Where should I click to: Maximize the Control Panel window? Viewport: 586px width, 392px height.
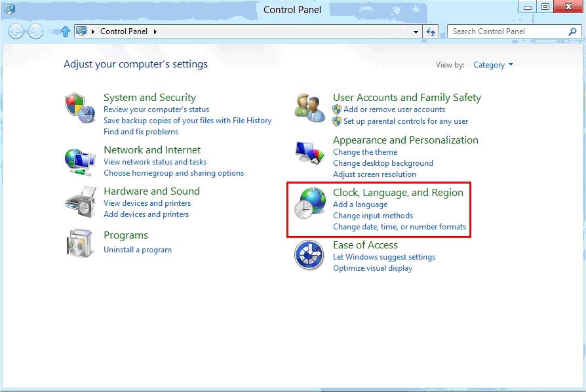(x=545, y=7)
